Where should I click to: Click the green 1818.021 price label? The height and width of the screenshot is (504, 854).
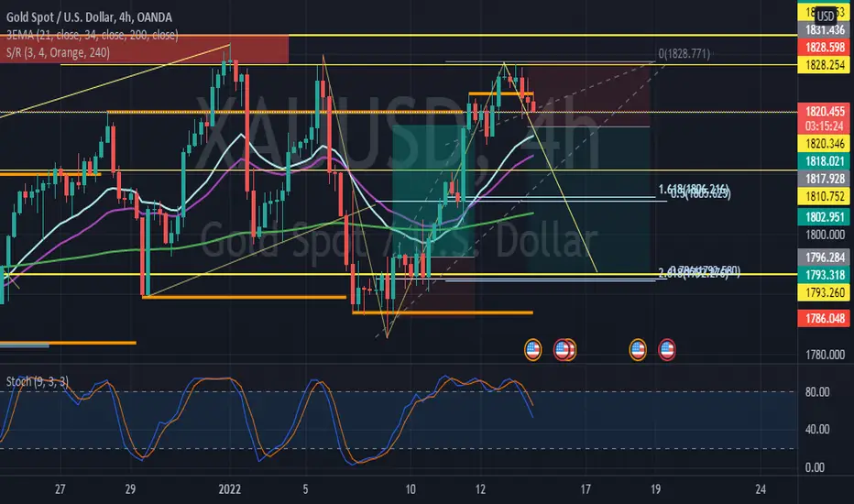(825, 161)
